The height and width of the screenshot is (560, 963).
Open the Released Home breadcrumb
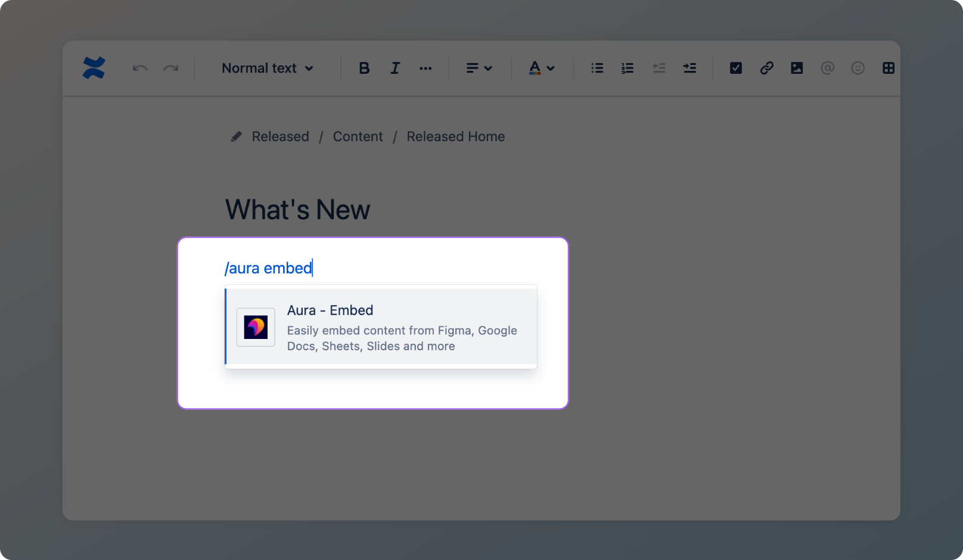(456, 137)
